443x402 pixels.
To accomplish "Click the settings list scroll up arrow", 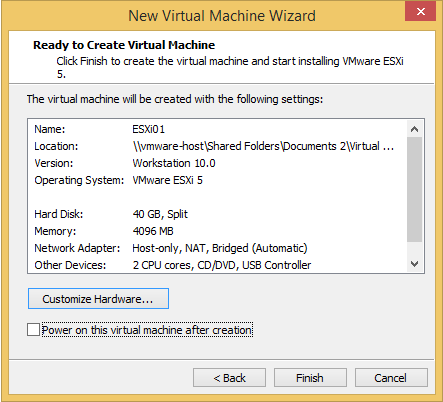I will pyautogui.click(x=414, y=129).
